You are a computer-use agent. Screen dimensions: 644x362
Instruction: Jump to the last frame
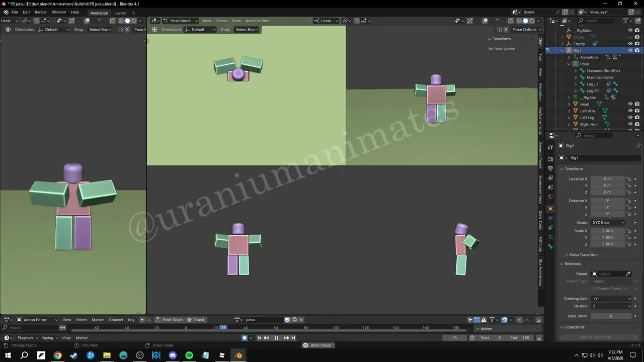click(293, 338)
